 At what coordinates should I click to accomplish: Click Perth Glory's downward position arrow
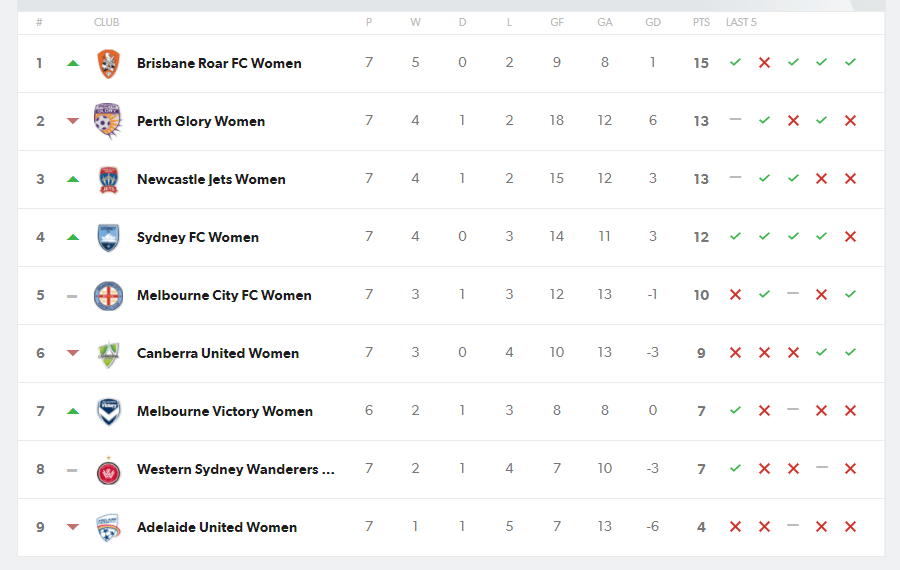tap(72, 121)
